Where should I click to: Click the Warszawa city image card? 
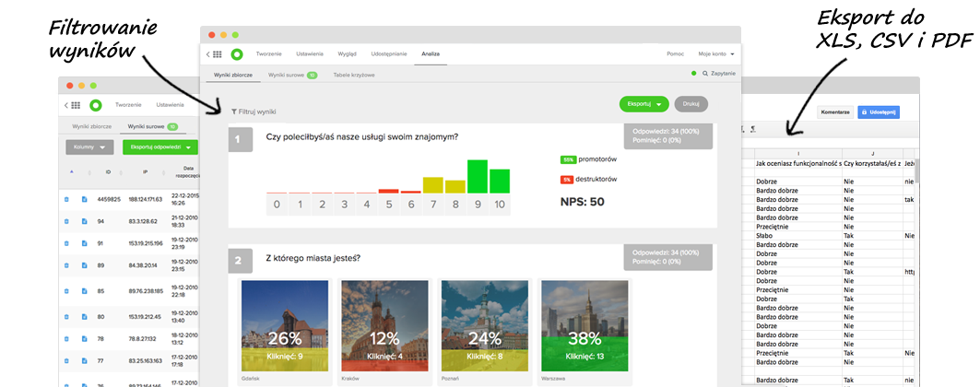tap(584, 325)
